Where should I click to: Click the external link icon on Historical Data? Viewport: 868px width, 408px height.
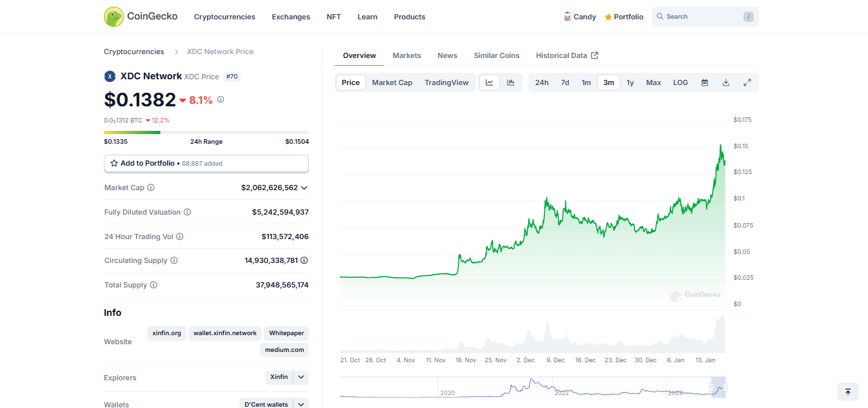(x=595, y=55)
